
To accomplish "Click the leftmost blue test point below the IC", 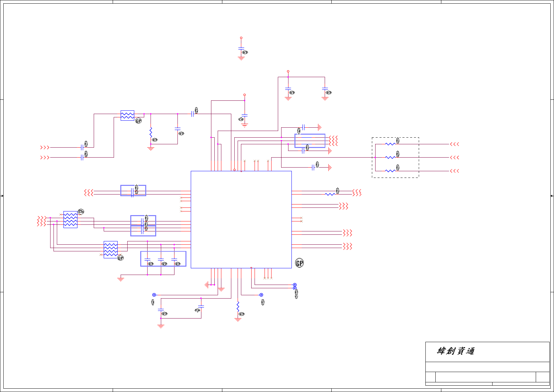I will tap(154, 295).
